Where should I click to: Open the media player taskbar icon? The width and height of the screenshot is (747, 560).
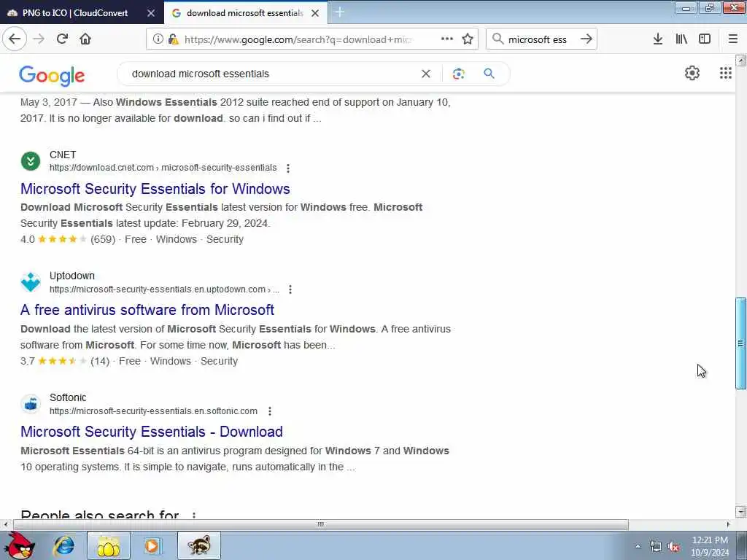[152, 545]
